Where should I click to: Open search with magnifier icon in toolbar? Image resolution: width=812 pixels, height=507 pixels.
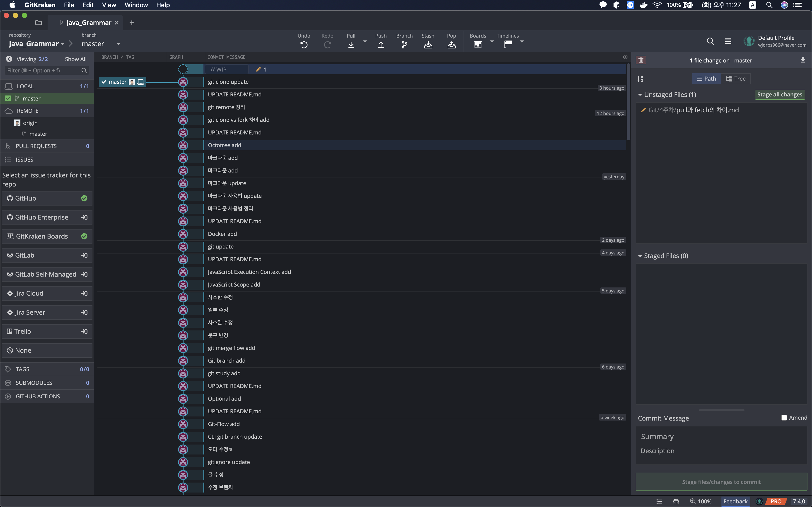point(710,41)
